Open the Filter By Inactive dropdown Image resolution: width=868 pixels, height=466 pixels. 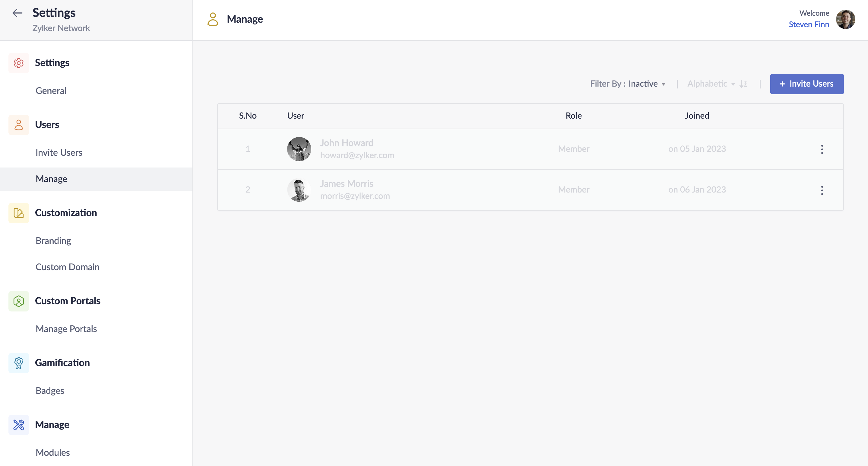coord(646,84)
